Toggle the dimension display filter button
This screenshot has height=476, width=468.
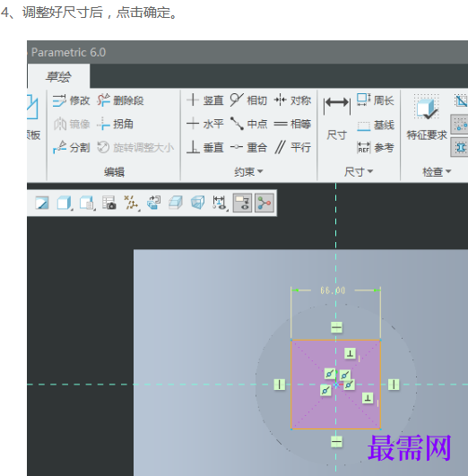coord(220,203)
